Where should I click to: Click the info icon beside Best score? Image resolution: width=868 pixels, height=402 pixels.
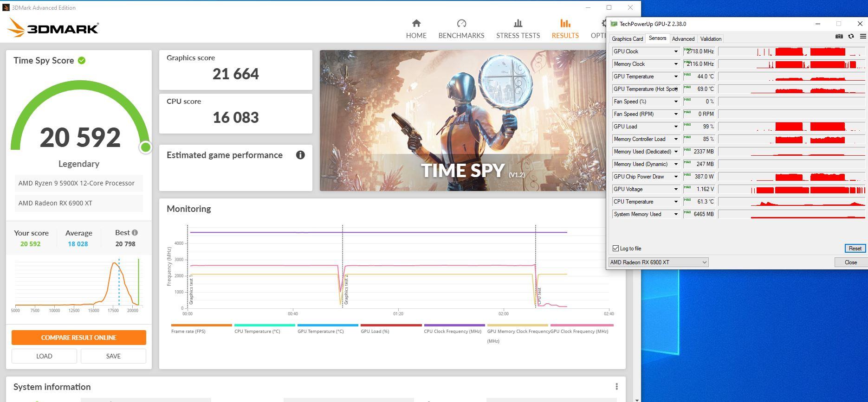135,233
